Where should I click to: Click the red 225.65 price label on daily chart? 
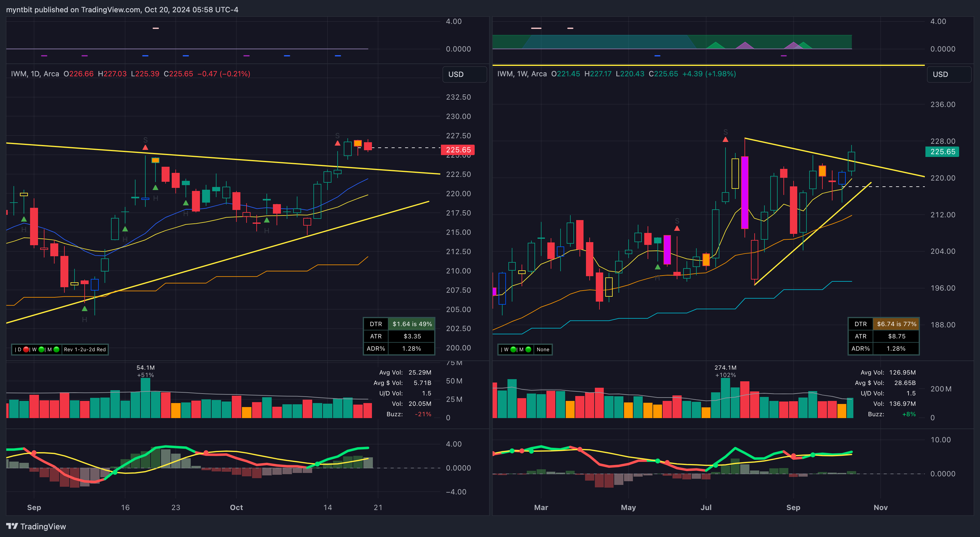458,150
